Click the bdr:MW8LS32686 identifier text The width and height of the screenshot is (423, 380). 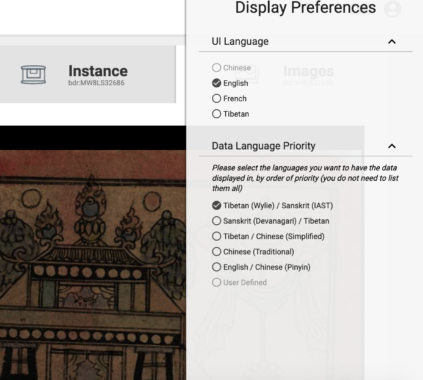96,83
